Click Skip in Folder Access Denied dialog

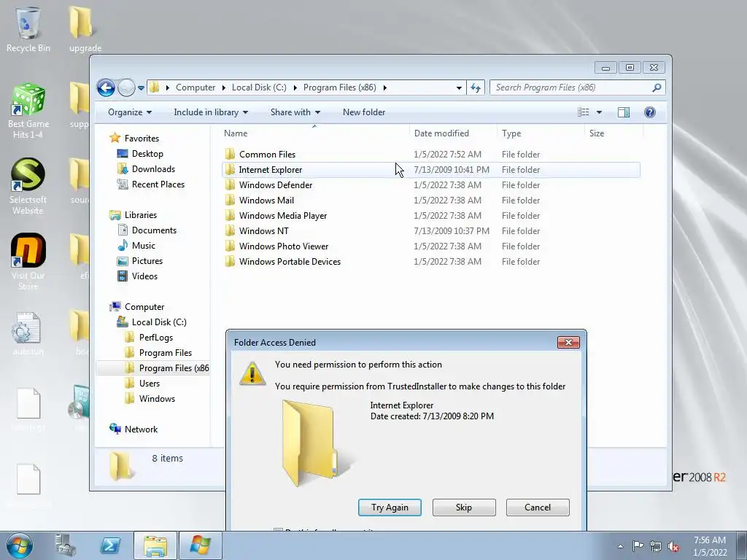pyautogui.click(x=464, y=507)
